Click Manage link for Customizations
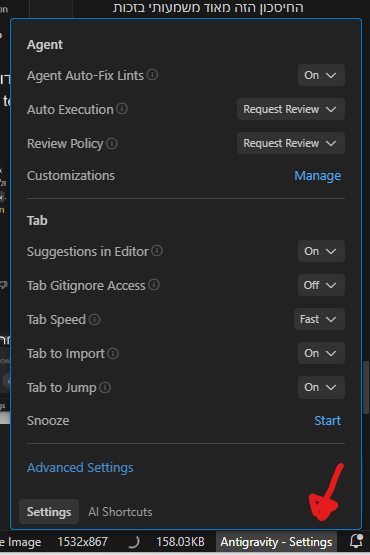 point(318,176)
